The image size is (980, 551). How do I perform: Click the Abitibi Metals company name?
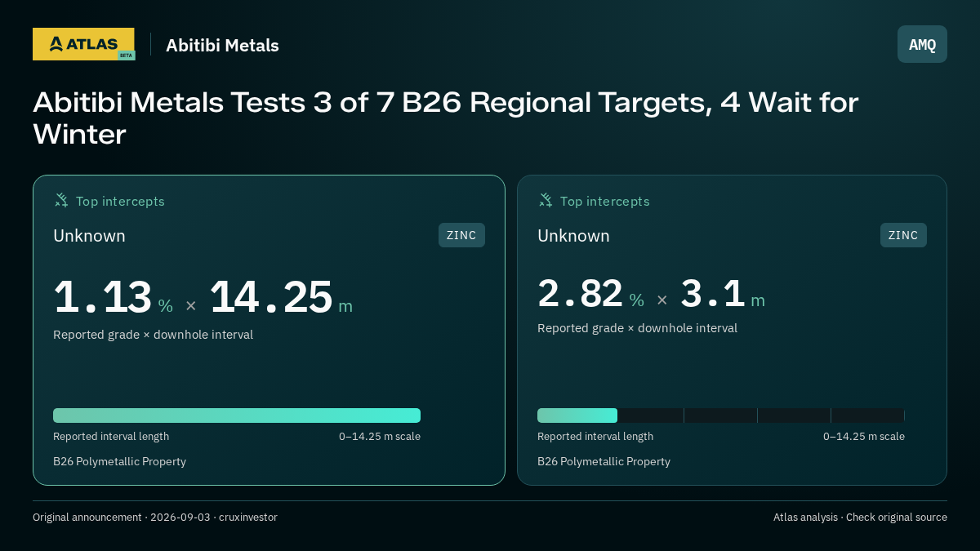click(222, 46)
